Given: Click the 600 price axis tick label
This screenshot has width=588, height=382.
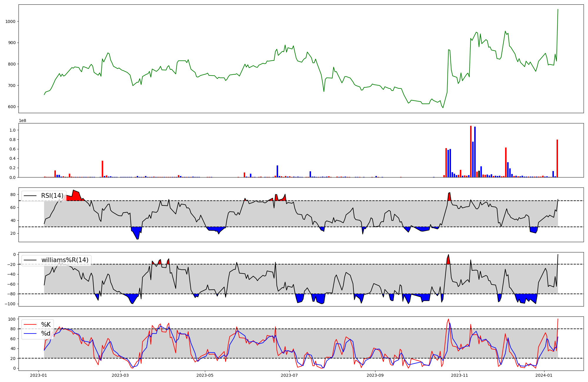Looking at the screenshot, I should (12, 107).
